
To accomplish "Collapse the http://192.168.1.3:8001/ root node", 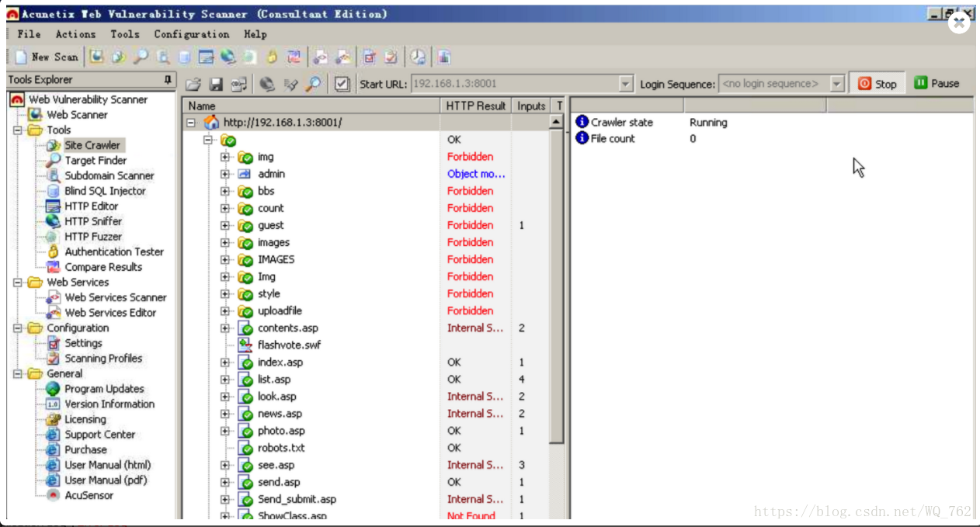I will point(191,123).
